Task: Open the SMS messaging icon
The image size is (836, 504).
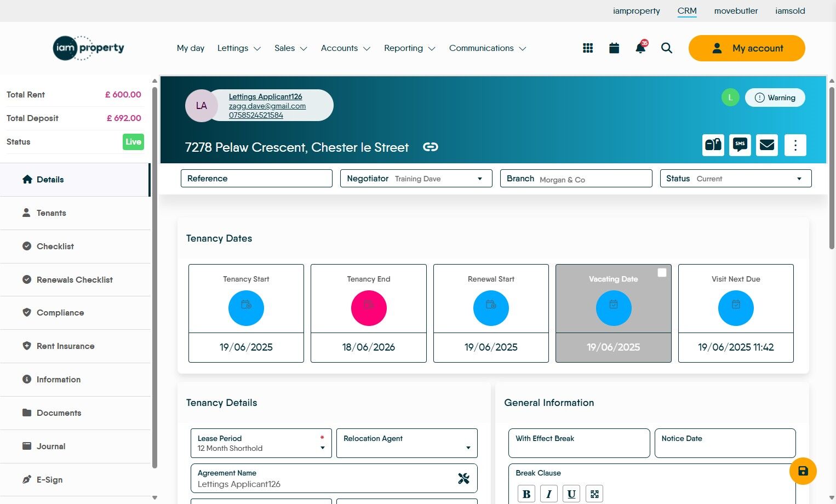Action: pyautogui.click(x=740, y=145)
